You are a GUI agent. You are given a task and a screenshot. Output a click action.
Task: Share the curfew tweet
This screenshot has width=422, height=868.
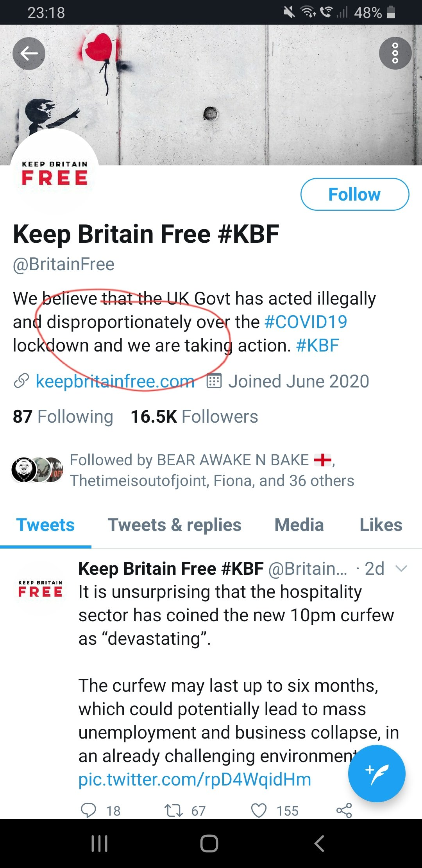pyautogui.click(x=344, y=810)
